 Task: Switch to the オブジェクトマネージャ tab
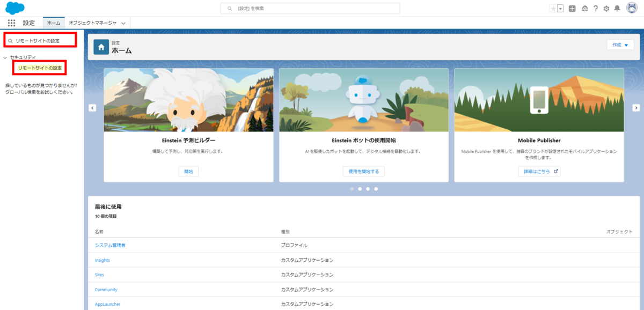click(x=92, y=23)
